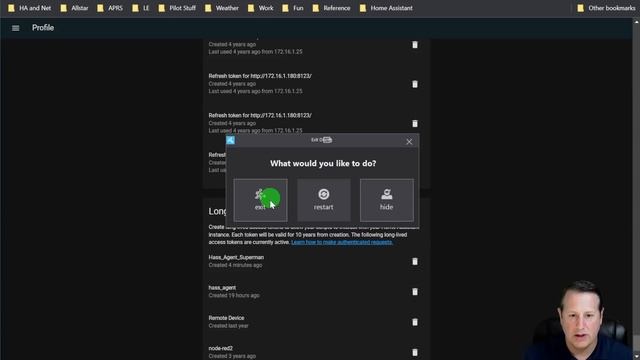Click the exit button in dialog

coord(260,200)
